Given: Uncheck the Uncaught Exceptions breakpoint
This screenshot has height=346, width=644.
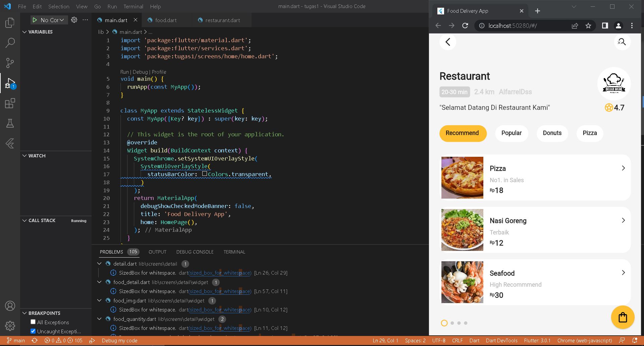Looking at the screenshot, I should point(33,331).
